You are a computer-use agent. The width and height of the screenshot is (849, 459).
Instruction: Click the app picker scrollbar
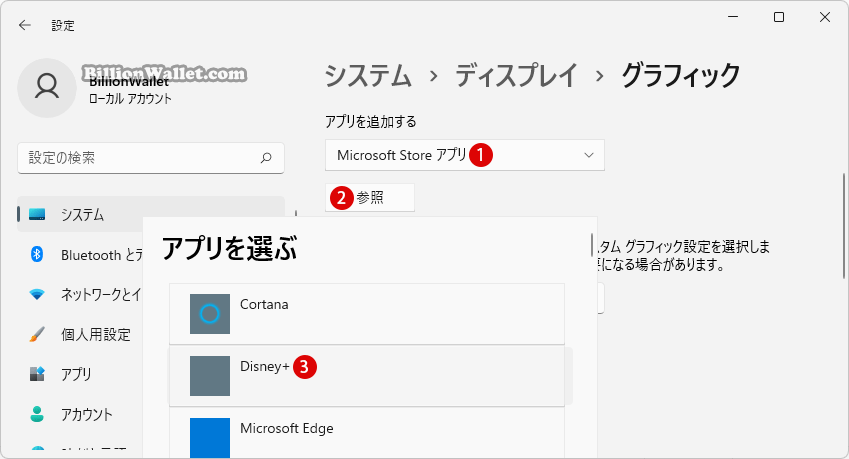(x=592, y=245)
